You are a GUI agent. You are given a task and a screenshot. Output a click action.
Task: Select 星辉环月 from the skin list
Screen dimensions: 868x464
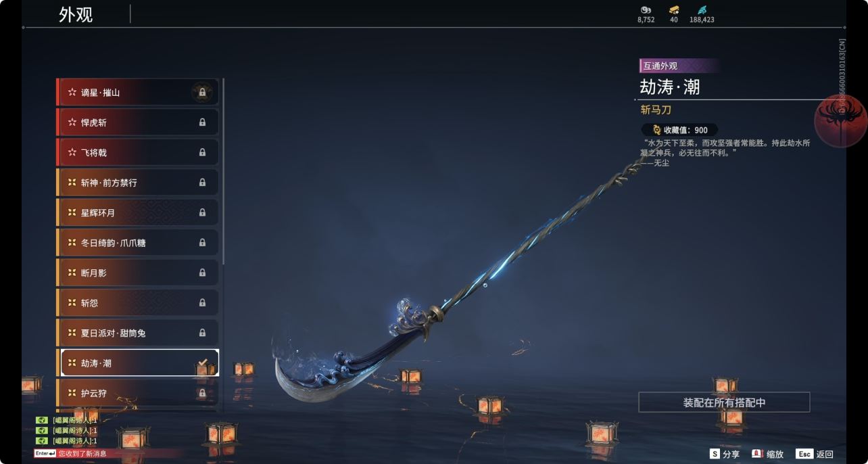point(138,212)
